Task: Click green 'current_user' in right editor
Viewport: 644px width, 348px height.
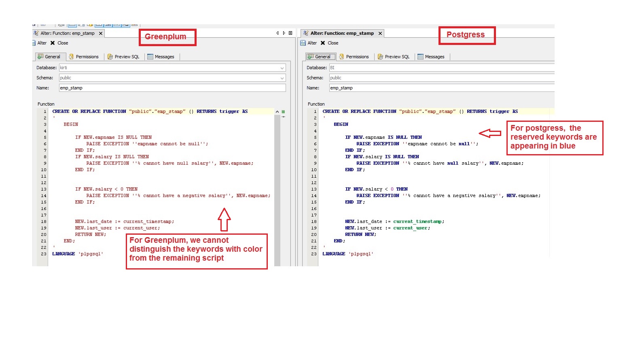Action: 411,228
